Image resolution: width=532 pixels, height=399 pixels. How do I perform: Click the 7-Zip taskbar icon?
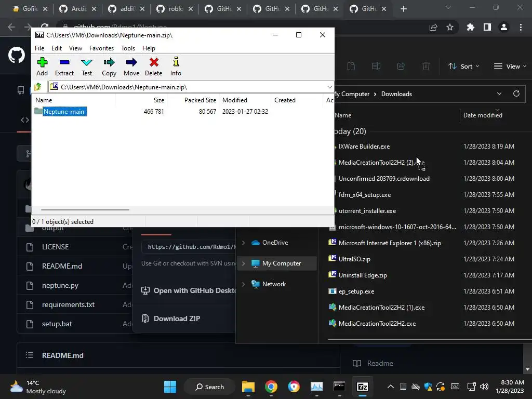(x=362, y=387)
